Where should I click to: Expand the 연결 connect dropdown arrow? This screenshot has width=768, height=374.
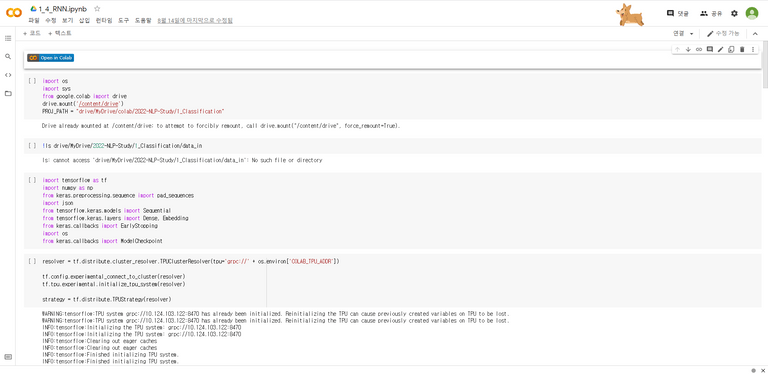(692, 34)
